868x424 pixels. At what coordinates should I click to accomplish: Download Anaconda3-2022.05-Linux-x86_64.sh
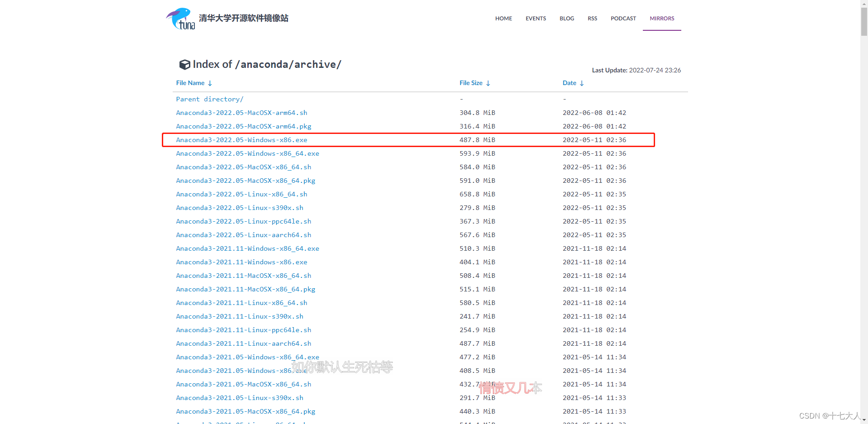pyautogui.click(x=241, y=194)
